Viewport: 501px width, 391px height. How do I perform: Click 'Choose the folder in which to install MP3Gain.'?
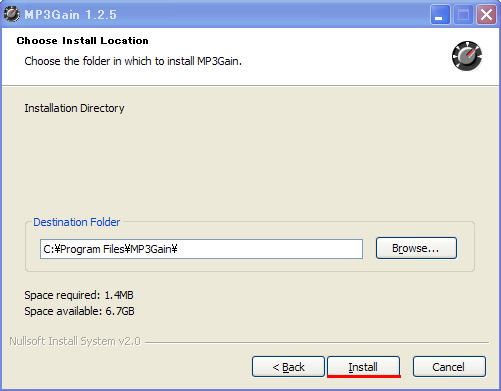tap(133, 61)
